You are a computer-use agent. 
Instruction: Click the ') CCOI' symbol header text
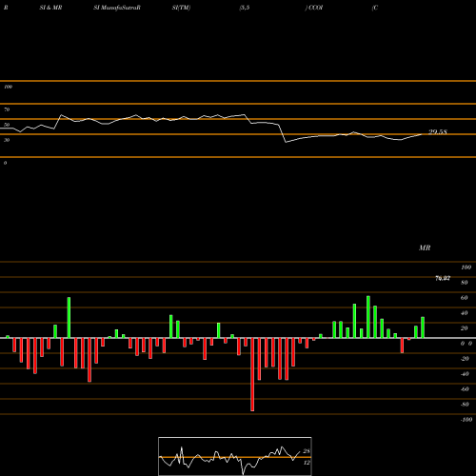[314, 8]
